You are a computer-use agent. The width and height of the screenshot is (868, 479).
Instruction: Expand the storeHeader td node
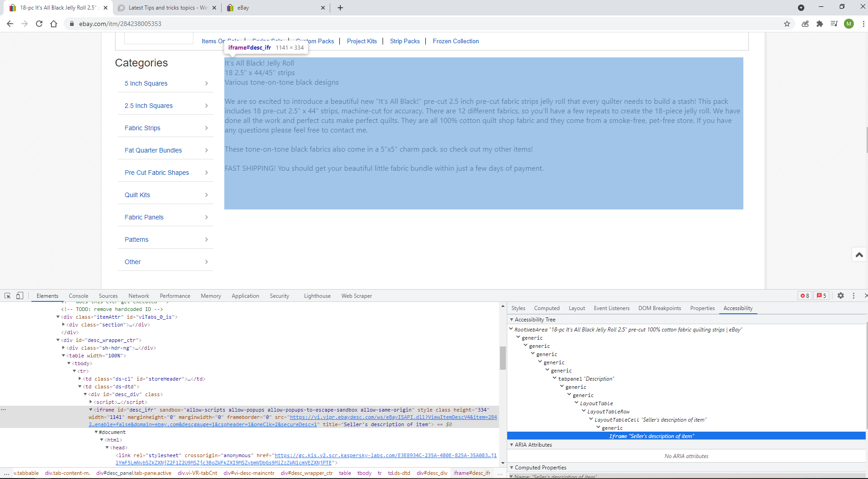coord(80,379)
